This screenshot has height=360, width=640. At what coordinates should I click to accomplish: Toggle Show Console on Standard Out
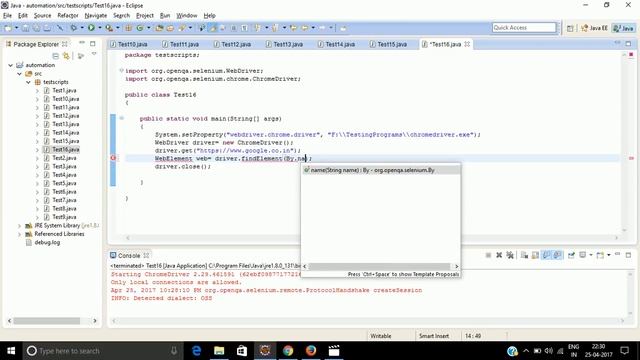pyautogui.click(x=546, y=255)
